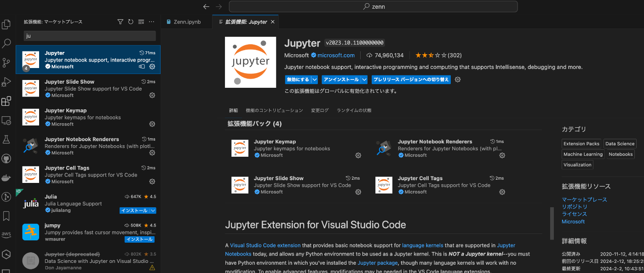Select the Data Science category tag

click(x=620, y=144)
